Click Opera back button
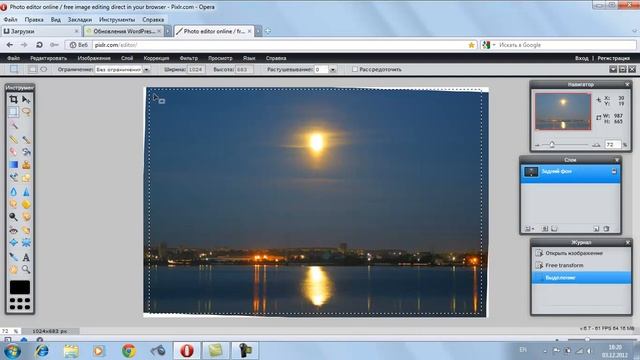The height and width of the screenshot is (360, 640). tap(10, 45)
